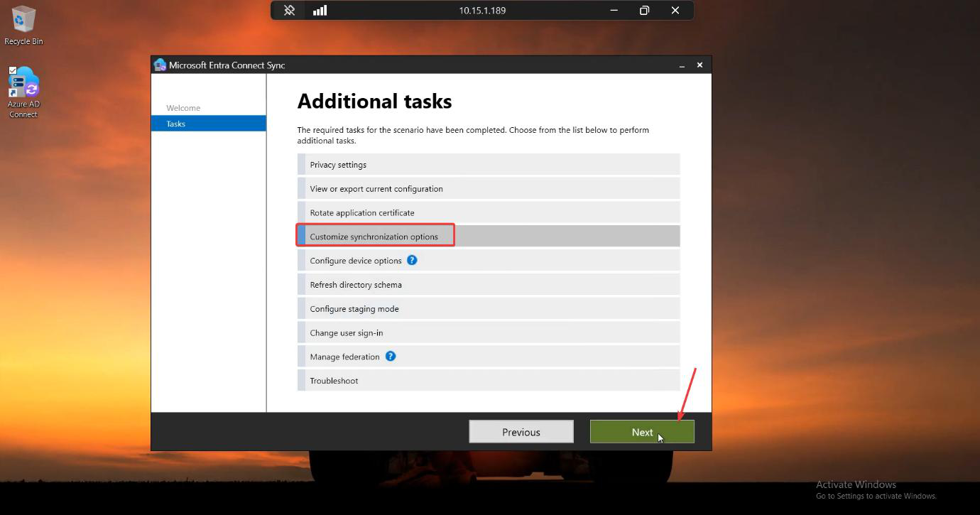Choose Change user sign-in task
The image size is (980, 515).
tap(489, 332)
